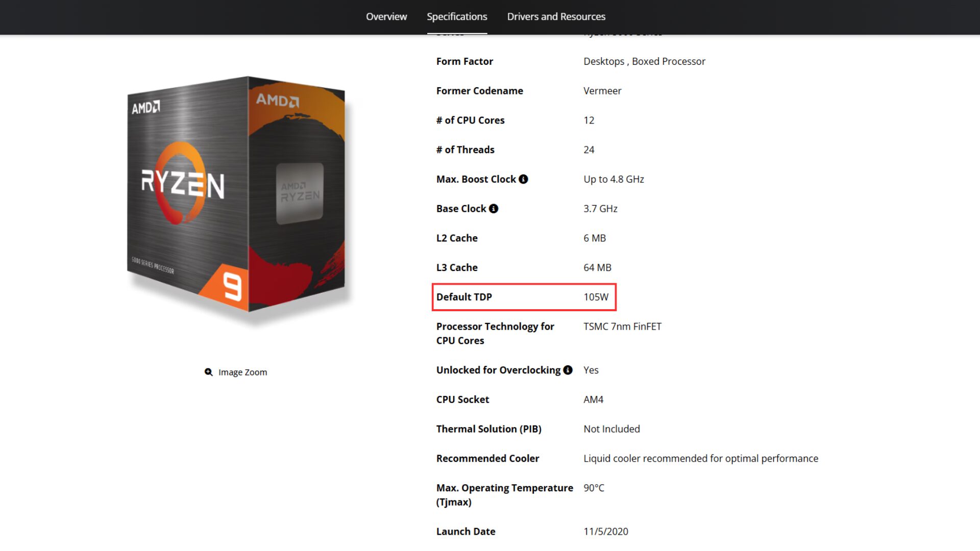
Task: Click the Max. Boost Clock label
Action: 476,179
